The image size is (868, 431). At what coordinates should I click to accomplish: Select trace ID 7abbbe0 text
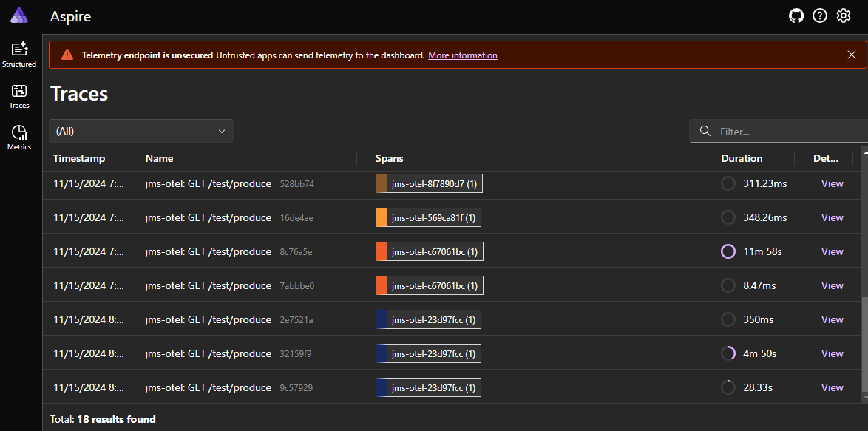click(x=297, y=286)
